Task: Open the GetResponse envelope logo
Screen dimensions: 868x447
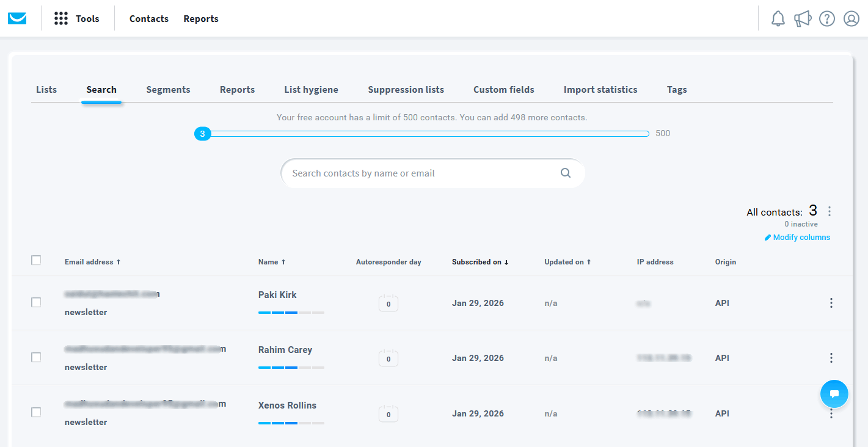Action: (16, 18)
